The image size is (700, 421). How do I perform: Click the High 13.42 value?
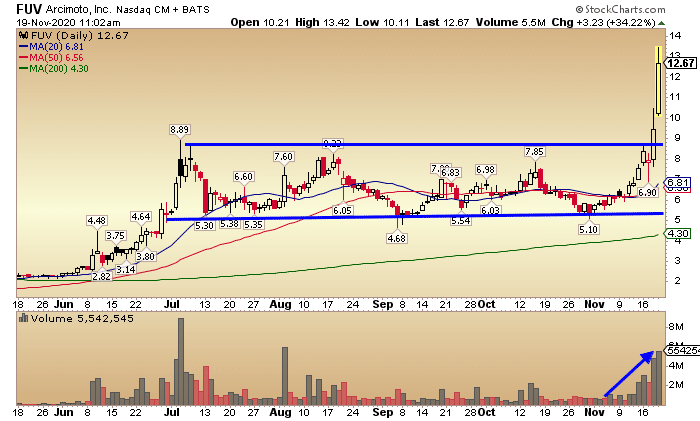point(322,22)
